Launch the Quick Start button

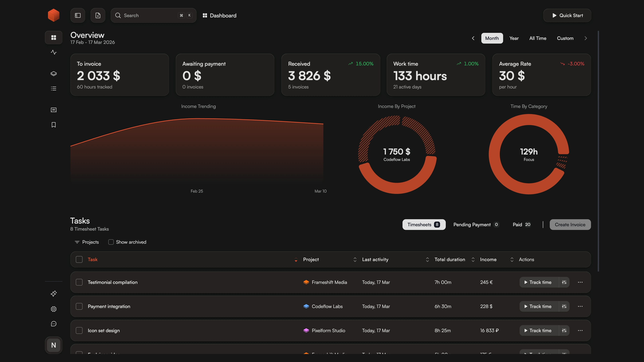[567, 15]
